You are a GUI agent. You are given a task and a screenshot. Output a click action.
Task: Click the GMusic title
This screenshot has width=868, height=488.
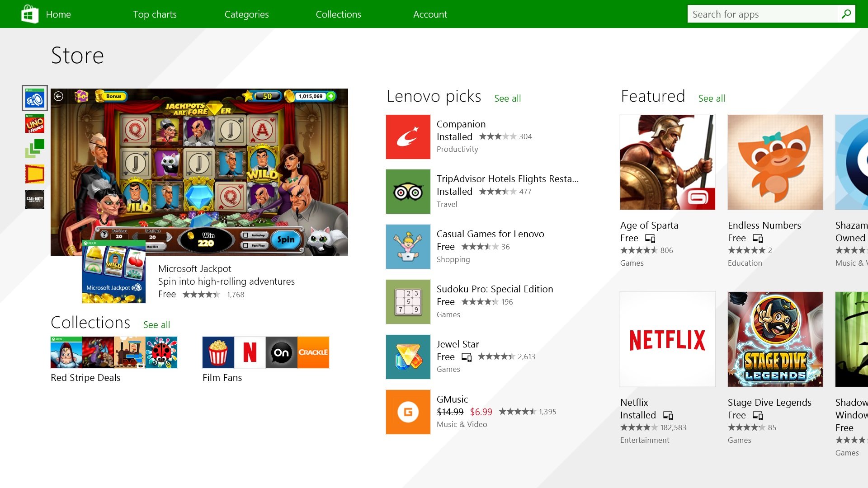tap(452, 399)
